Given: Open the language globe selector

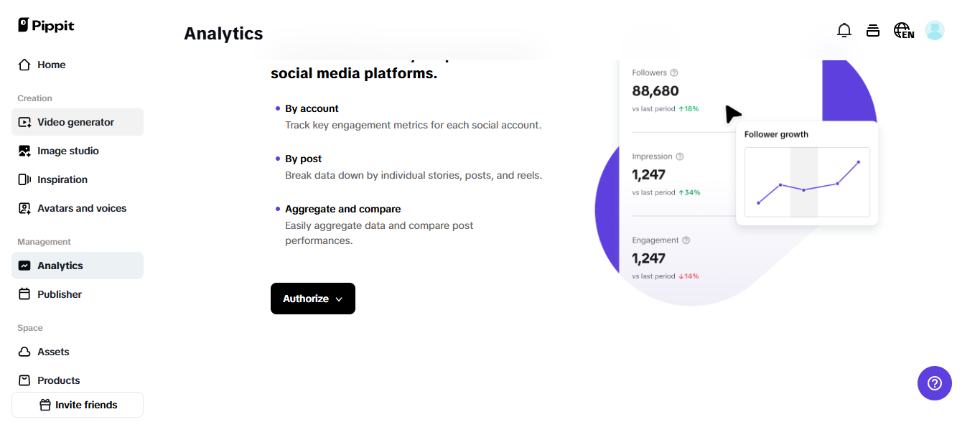Looking at the screenshot, I should 903,30.
